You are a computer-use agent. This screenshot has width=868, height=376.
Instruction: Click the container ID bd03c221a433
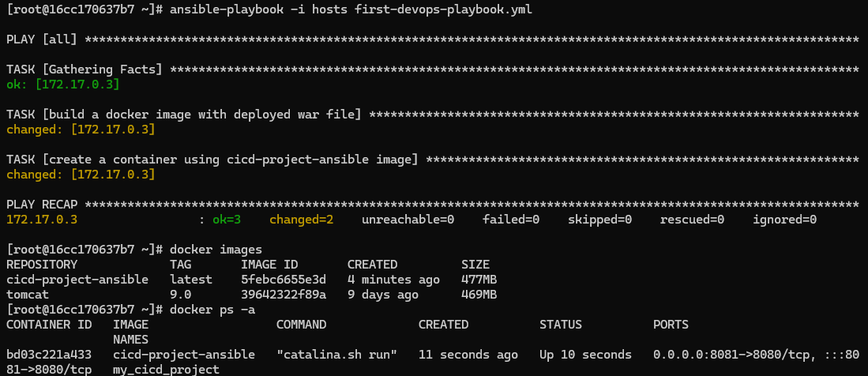pos(48,355)
